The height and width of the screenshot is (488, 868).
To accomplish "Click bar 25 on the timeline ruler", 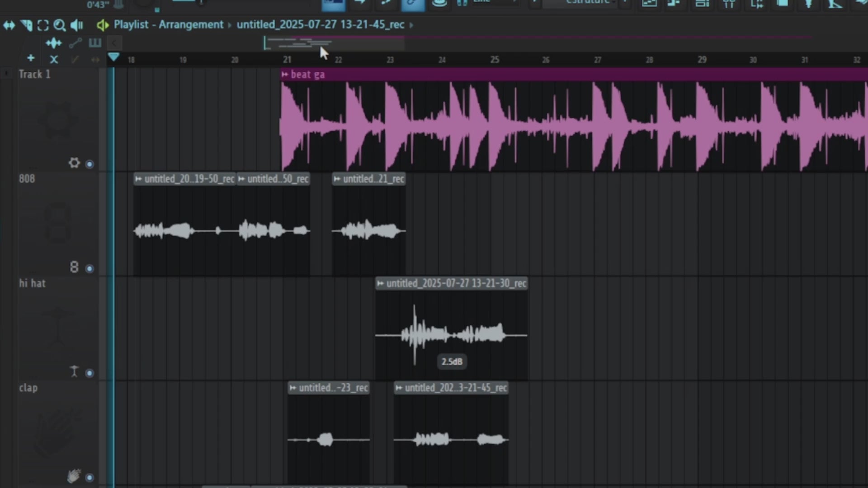I will click(495, 59).
